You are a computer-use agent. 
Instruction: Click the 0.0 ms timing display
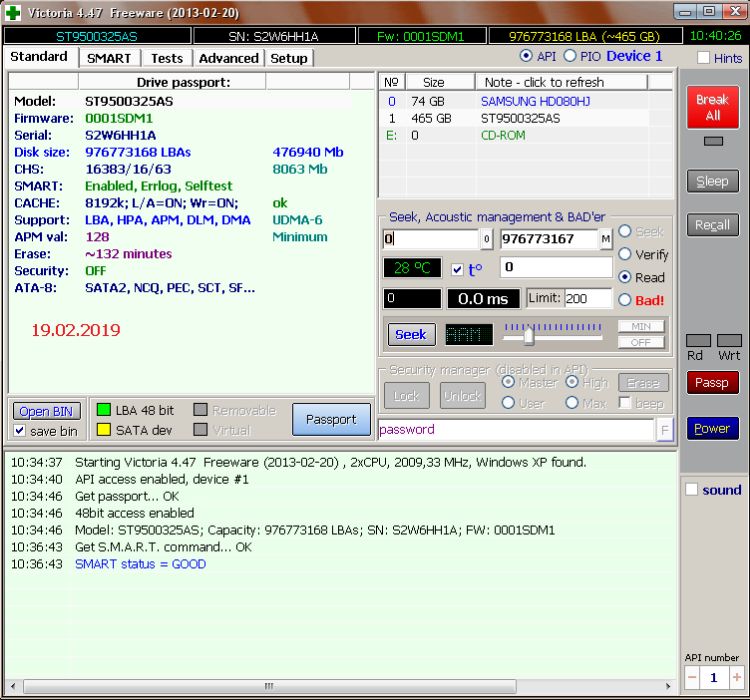coord(483,299)
